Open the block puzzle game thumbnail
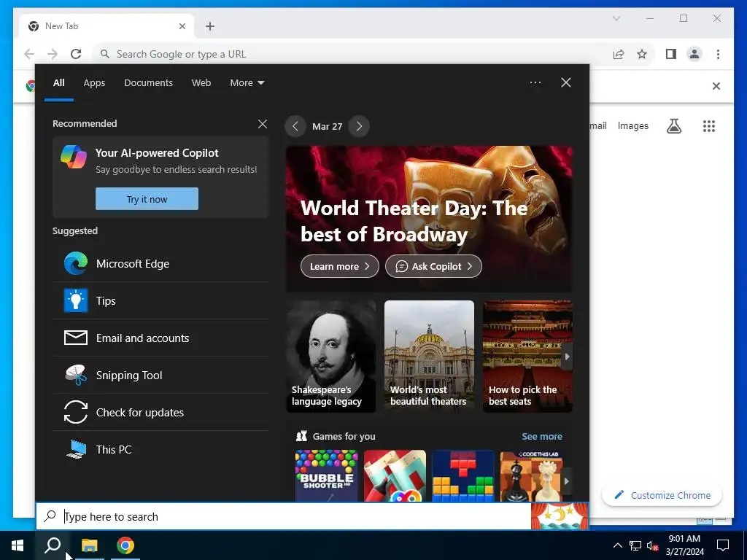The image size is (747, 560). (463, 475)
